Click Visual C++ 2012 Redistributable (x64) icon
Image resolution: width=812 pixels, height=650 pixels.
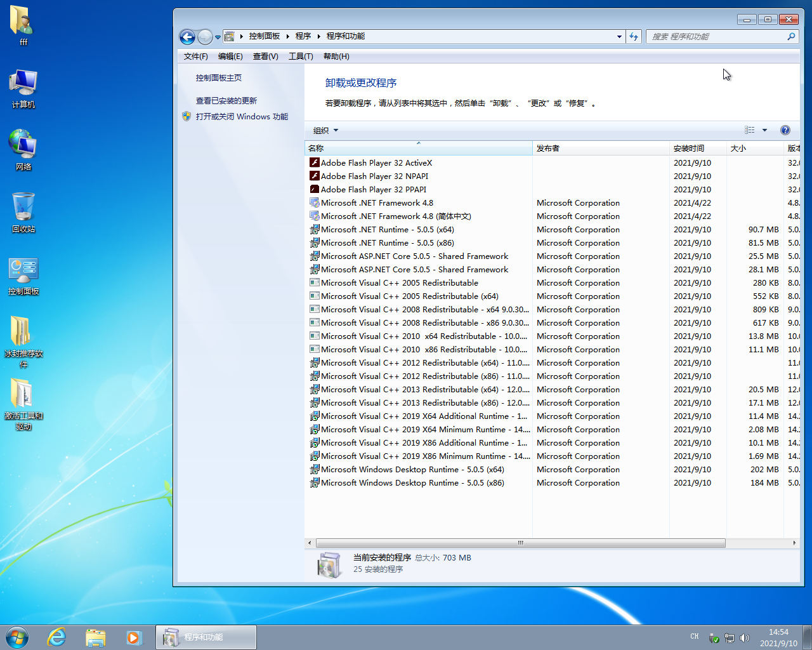tap(314, 362)
